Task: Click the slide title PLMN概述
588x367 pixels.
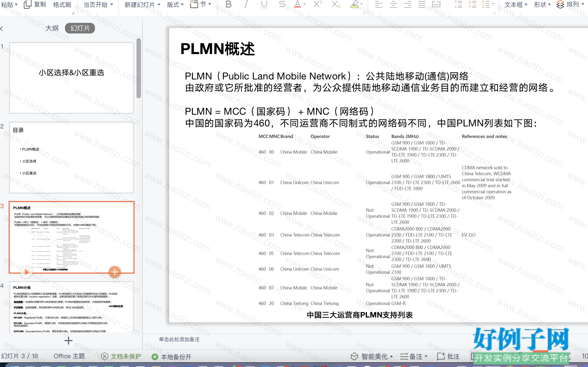Action: click(x=218, y=49)
